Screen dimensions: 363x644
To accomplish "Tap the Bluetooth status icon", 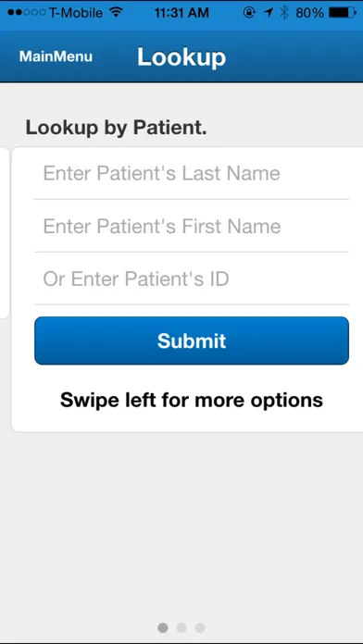I will (284, 13).
